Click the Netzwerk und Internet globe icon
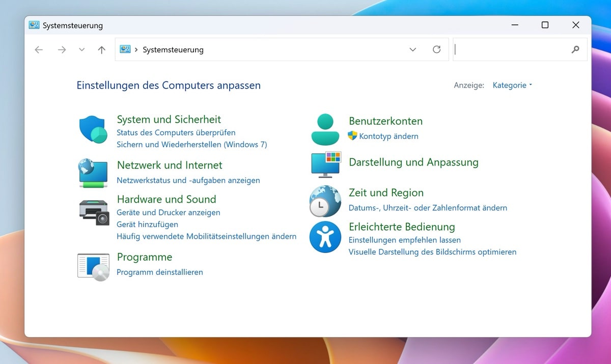Image resolution: width=611 pixels, height=364 pixels. 93,173
